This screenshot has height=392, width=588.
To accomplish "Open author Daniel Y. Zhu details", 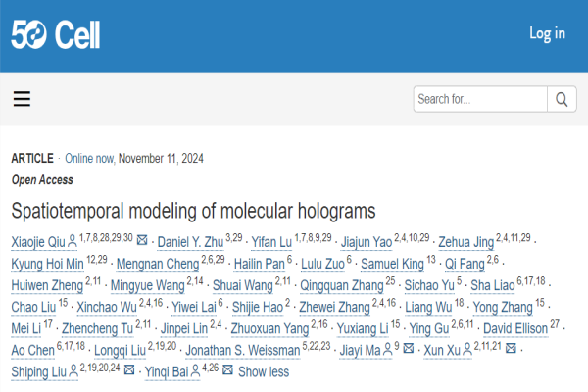I will (x=190, y=242).
